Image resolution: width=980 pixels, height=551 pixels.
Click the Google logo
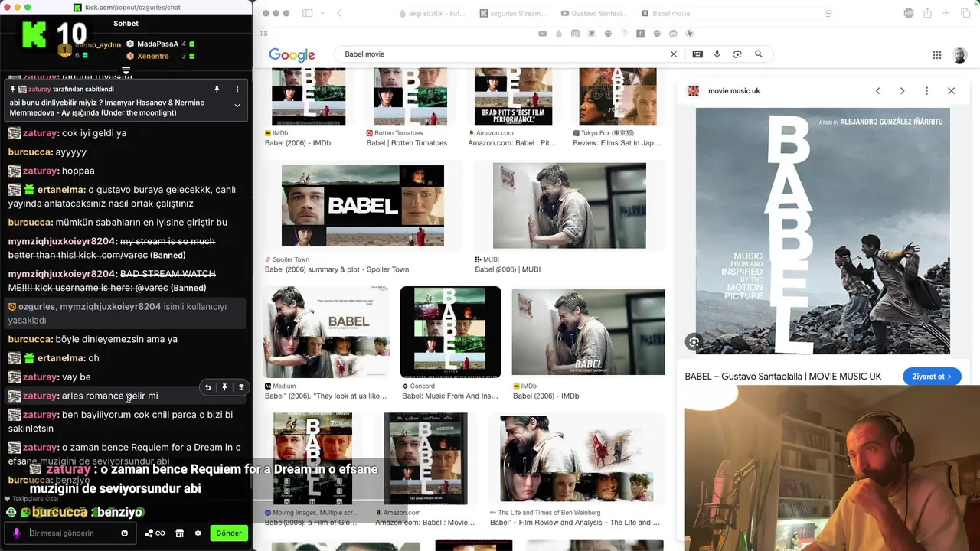coord(292,55)
